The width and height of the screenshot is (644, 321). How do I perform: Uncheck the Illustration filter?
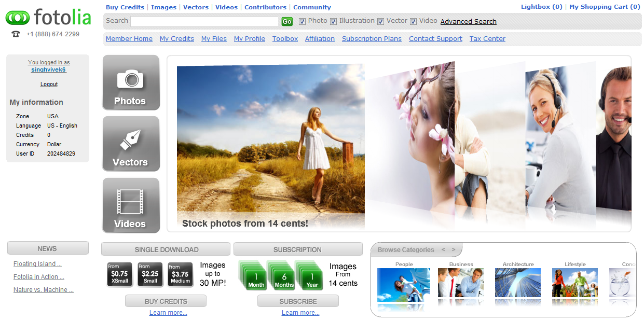click(333, 21)
